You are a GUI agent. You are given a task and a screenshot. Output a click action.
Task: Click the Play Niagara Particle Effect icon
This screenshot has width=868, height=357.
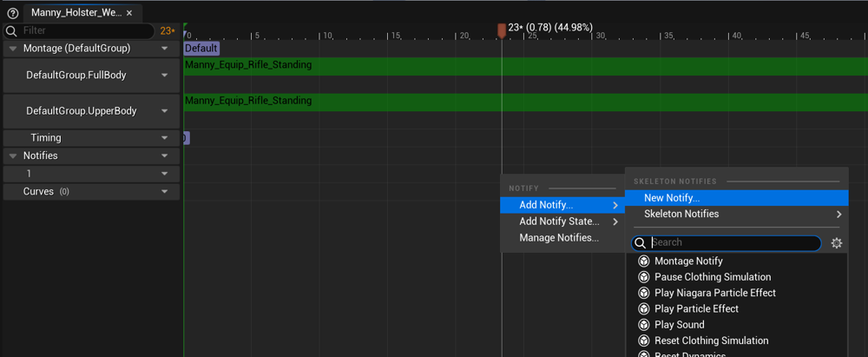click(643, 293)
